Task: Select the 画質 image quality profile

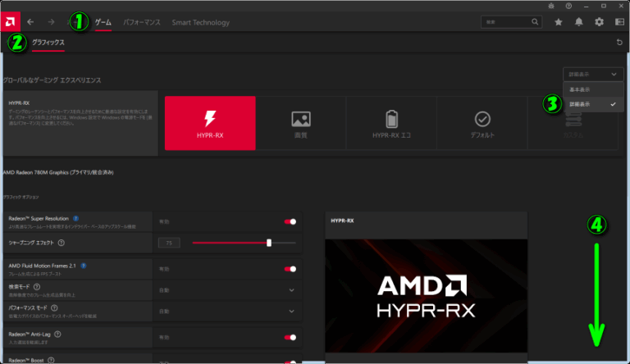Action: coord(300,123)
